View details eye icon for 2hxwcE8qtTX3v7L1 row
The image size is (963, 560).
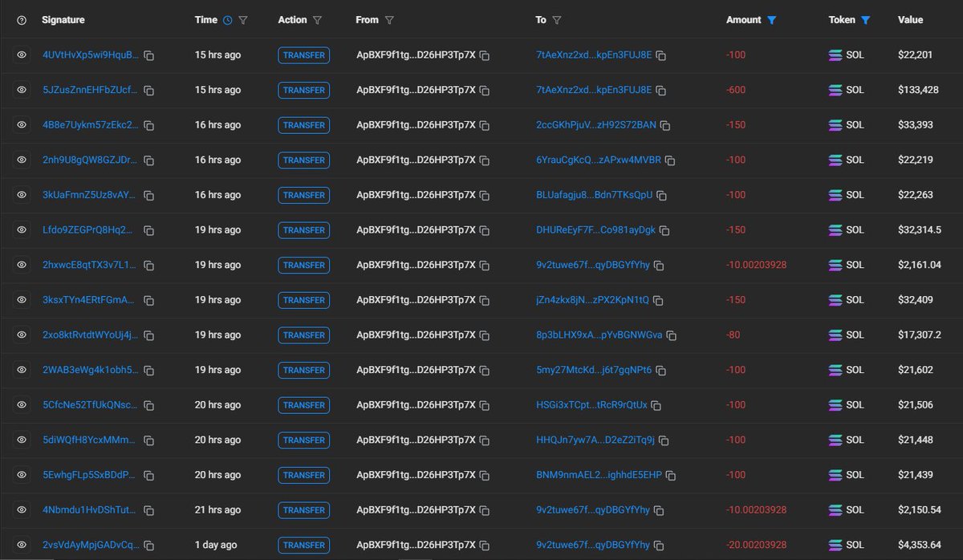[x=22, y=265]
